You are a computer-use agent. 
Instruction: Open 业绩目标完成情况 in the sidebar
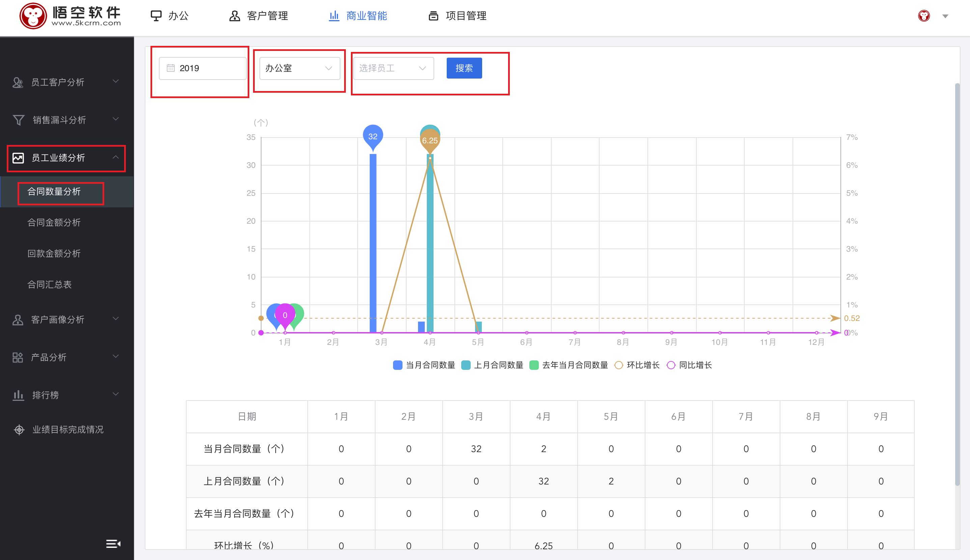click(x=68, y=430)
